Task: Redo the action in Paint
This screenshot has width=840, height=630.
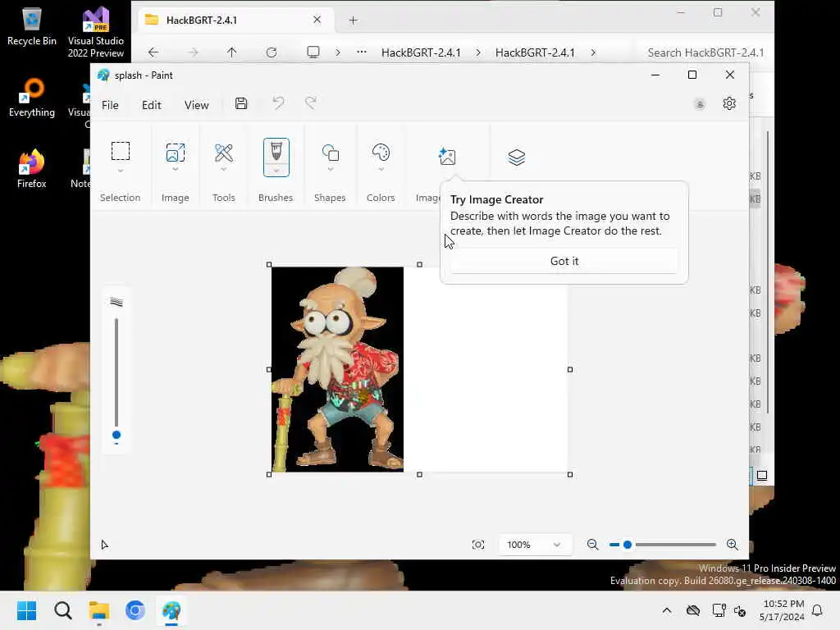Action: (311, 103)
